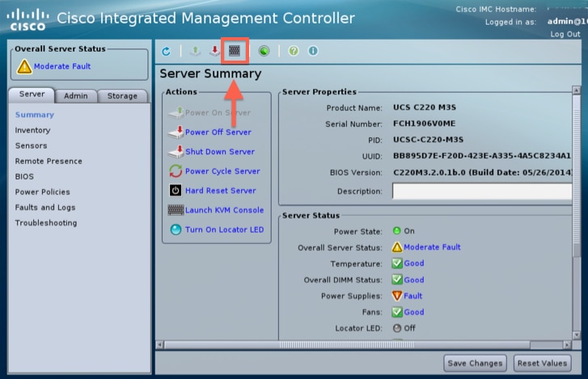588x379 pixels.
Task: Click the Overall DIMM Status Good link
Action: point(414,280)
